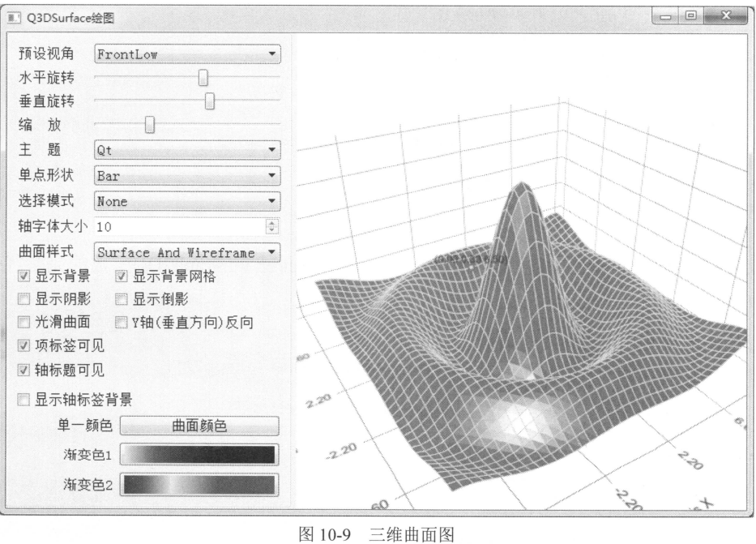Enable the 显示倒影 checkbox

click(124, 300)
